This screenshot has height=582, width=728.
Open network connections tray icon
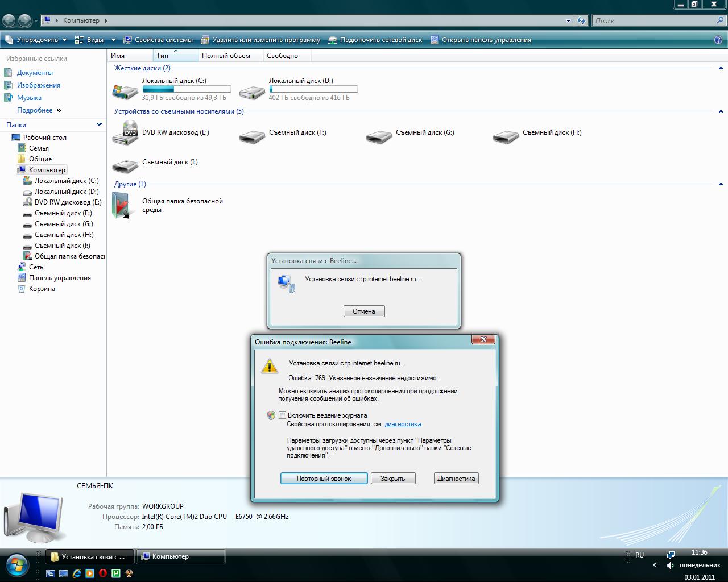671,555
